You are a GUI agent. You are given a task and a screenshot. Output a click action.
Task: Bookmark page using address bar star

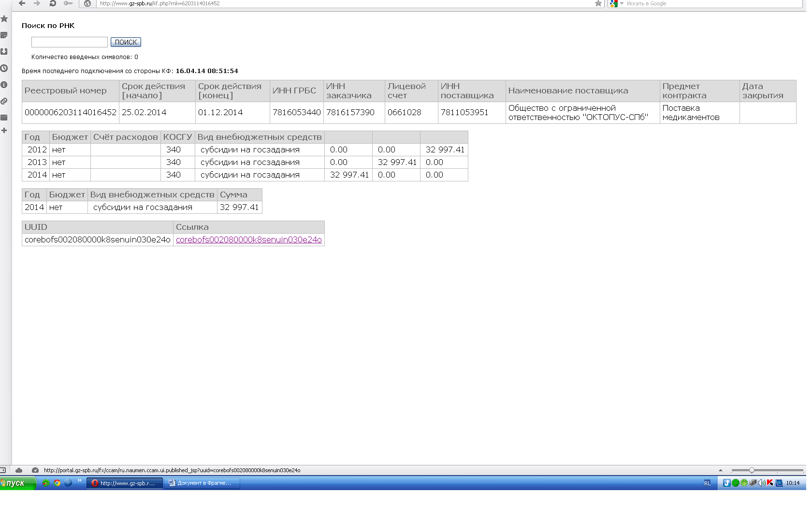coord(598,3)
